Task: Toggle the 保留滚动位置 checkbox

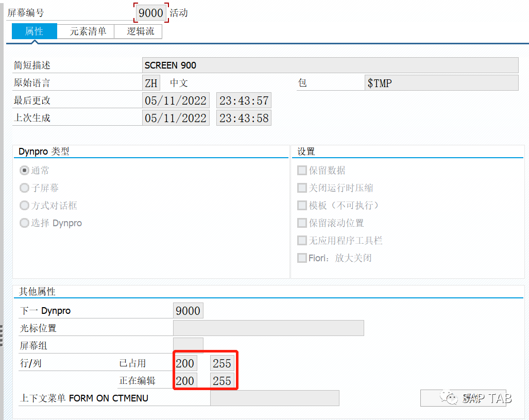Action: click(302, 223)
